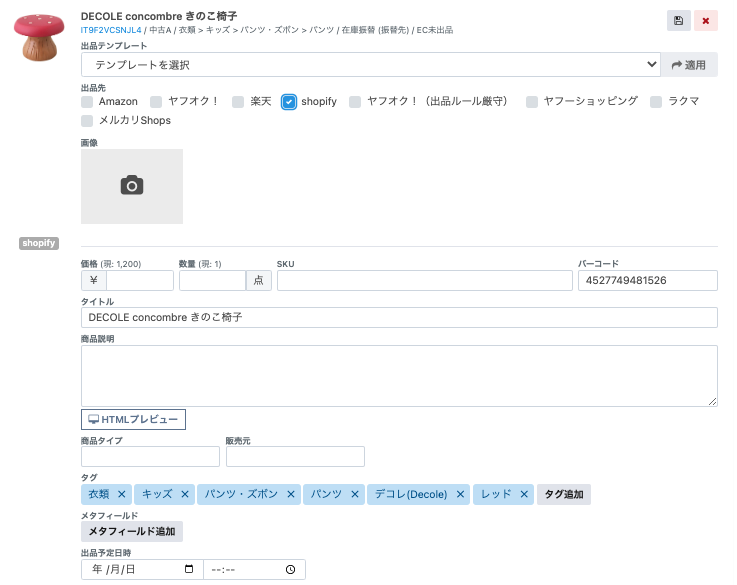The height and width of the screenshot is (585, 737).
Task: Check the first ヤフオク！ checkbox
Action: (156, 101)
